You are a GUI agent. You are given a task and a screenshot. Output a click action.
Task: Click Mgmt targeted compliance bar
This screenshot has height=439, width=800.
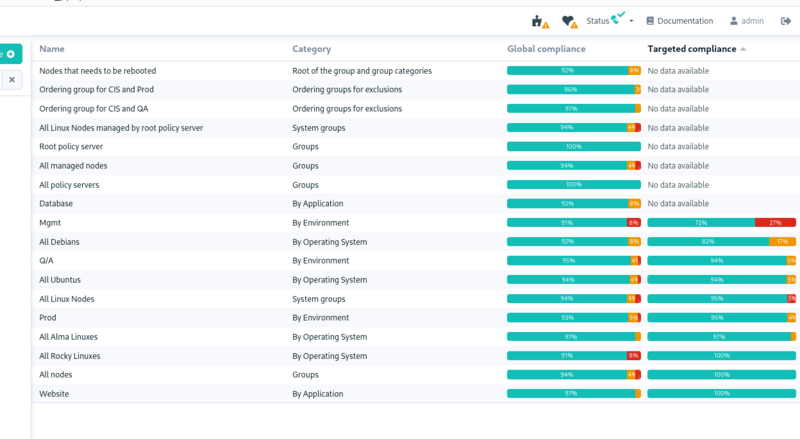pos(721,223)
